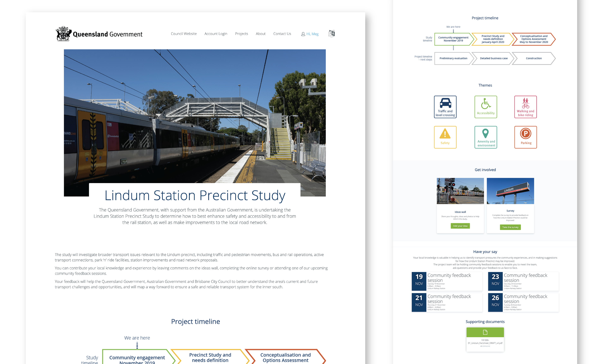The width and height of the screenshot is (607, 364).
Task: Click the Add your idea button
Action: coord(460,226)
